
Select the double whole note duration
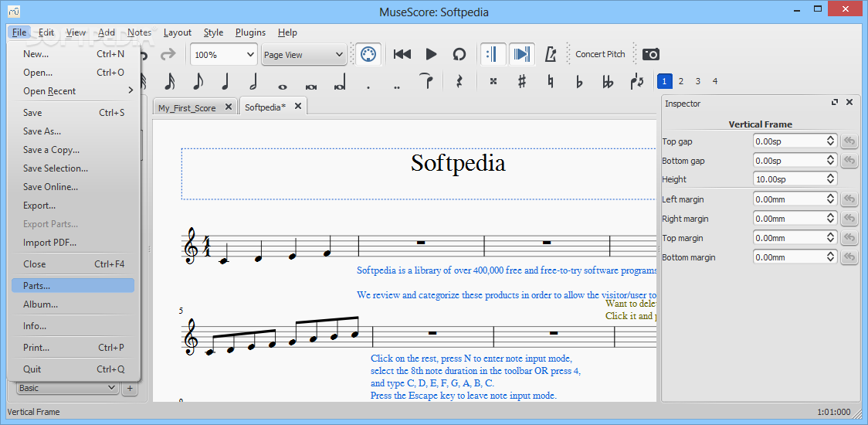[310, 86]
